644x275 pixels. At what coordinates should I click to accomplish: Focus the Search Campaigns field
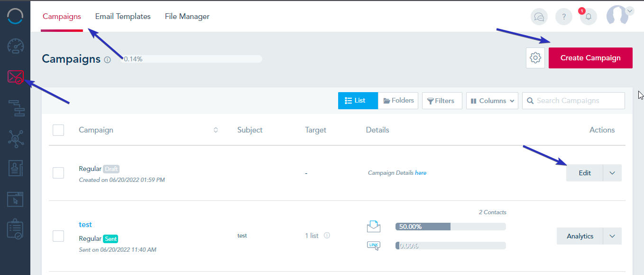573,101
